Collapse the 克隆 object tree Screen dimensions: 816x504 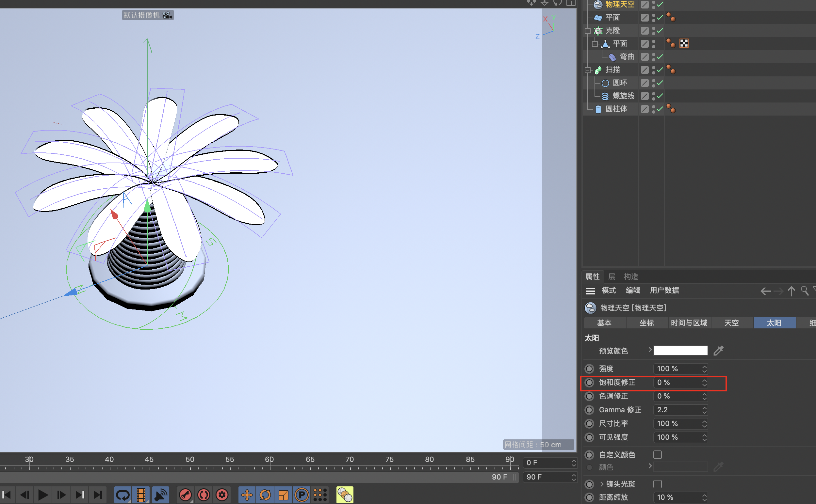588,31
